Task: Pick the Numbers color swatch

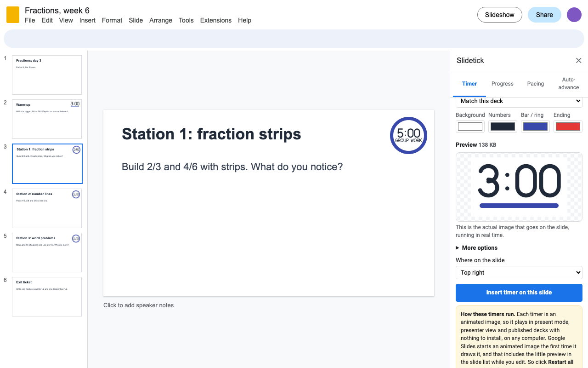Action: tap(503, 126)
